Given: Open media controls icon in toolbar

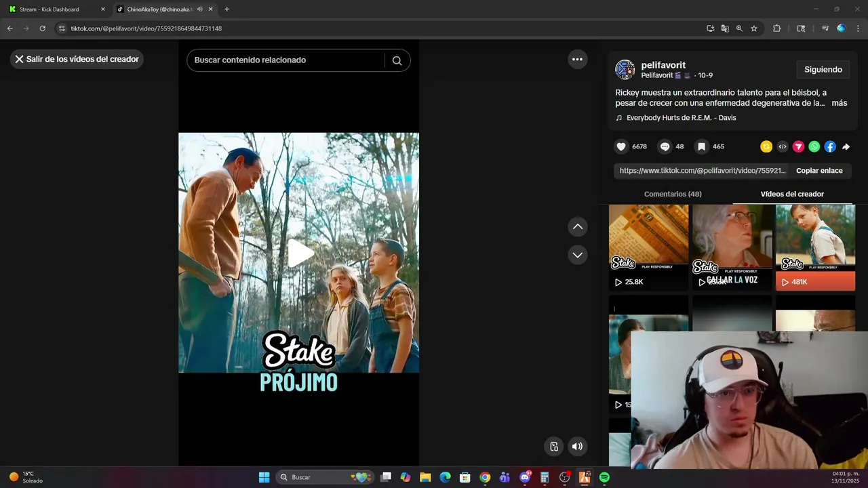Looking at the screenshot, I should point(825,28).
